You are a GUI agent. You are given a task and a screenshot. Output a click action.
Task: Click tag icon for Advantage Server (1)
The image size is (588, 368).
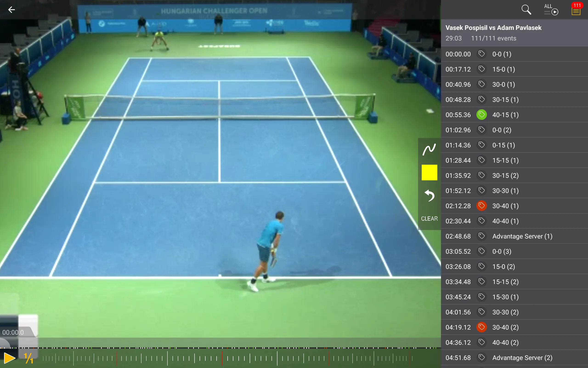[481, 236]
